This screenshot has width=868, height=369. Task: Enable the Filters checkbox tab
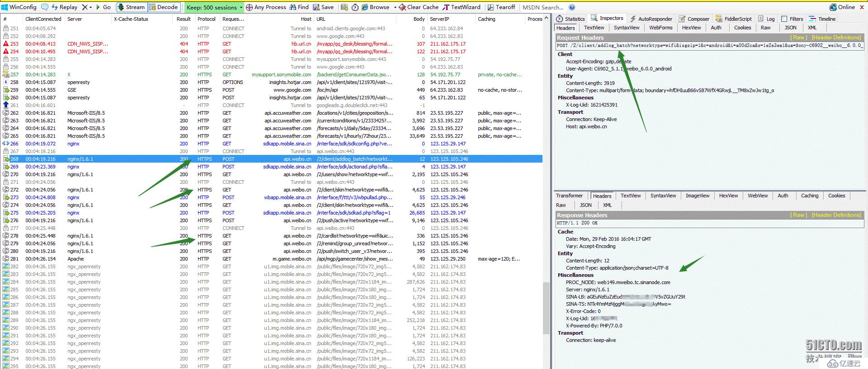tap(792, 19)
